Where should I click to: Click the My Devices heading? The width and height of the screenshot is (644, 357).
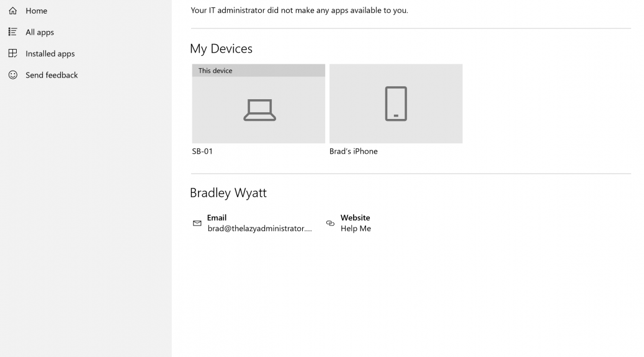[x=221, y=49]
